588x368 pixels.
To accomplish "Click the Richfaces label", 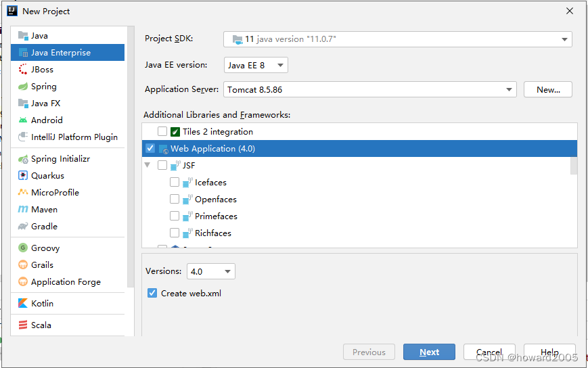I will pos(213,233).
